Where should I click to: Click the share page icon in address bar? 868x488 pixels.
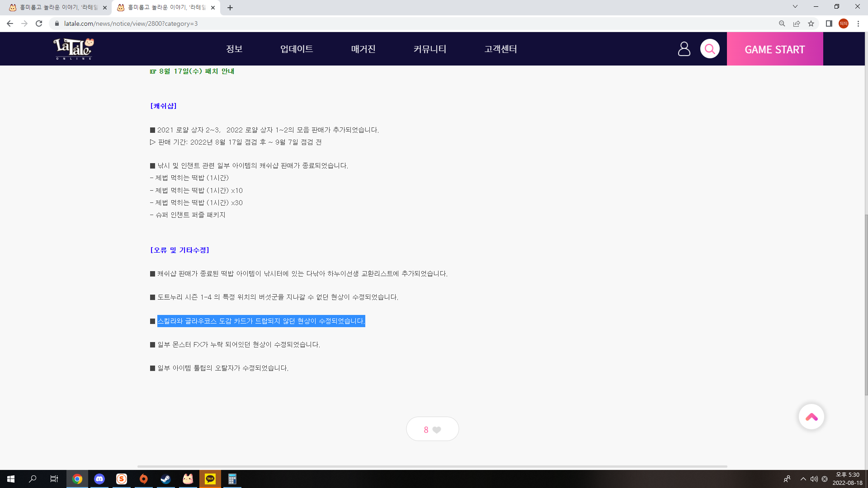(797, 23)
